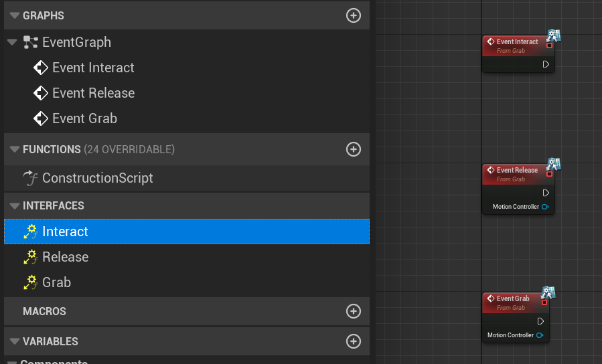The width and height of the screenshot is (602, 364).
Task: Add a new variable with plus icon
Action: [x=354, y=341]
